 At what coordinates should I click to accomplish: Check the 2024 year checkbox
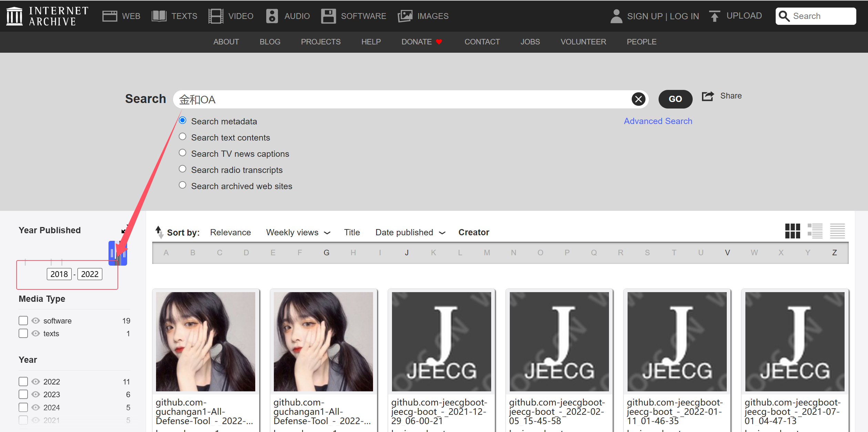[x=23, y=407]
